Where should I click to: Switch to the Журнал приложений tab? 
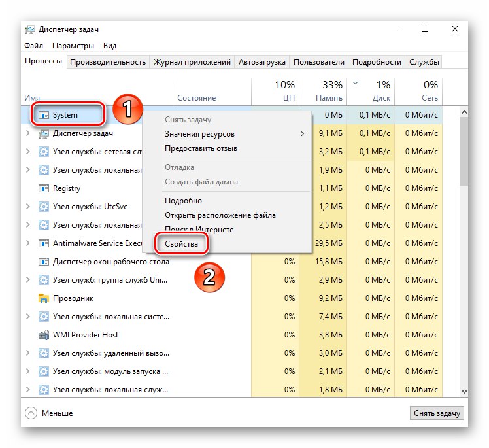[192, 62]
